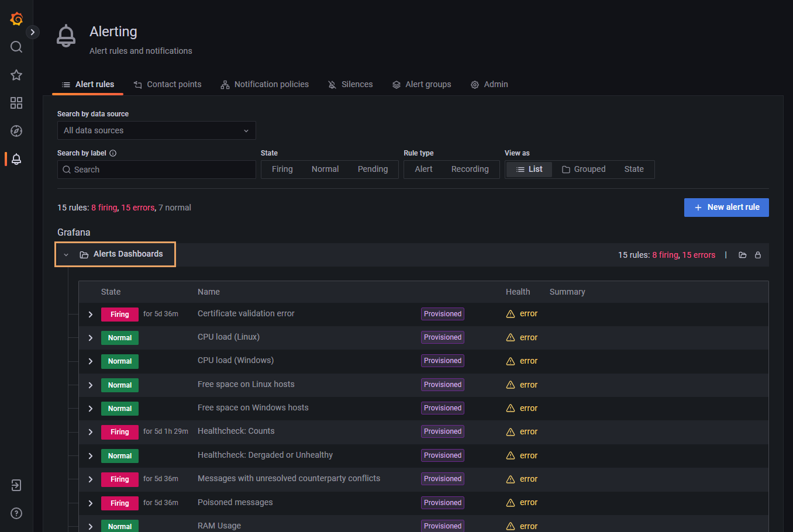Open Dashboards from sidebar grid icon

tap(16, 103)
